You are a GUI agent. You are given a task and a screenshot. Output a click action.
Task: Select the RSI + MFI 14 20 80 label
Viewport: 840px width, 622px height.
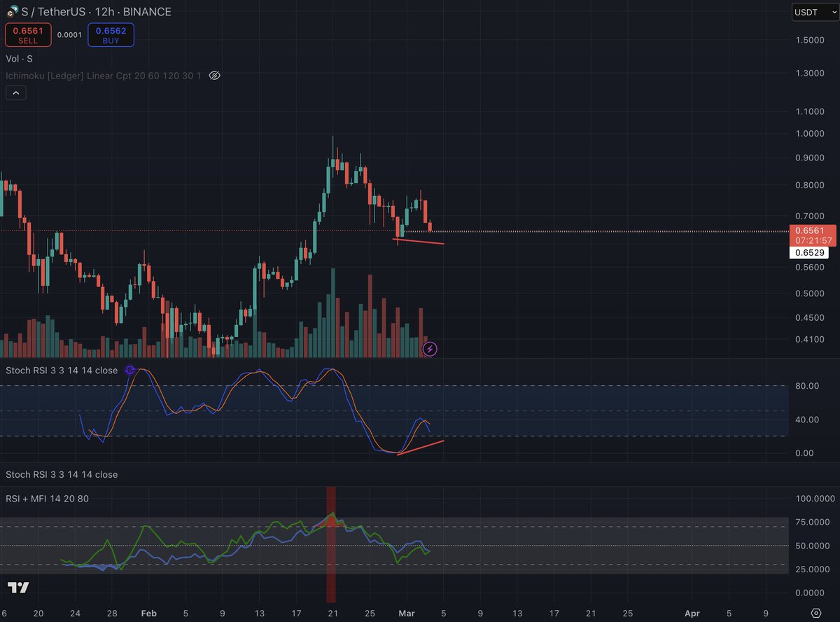point(47,499)
